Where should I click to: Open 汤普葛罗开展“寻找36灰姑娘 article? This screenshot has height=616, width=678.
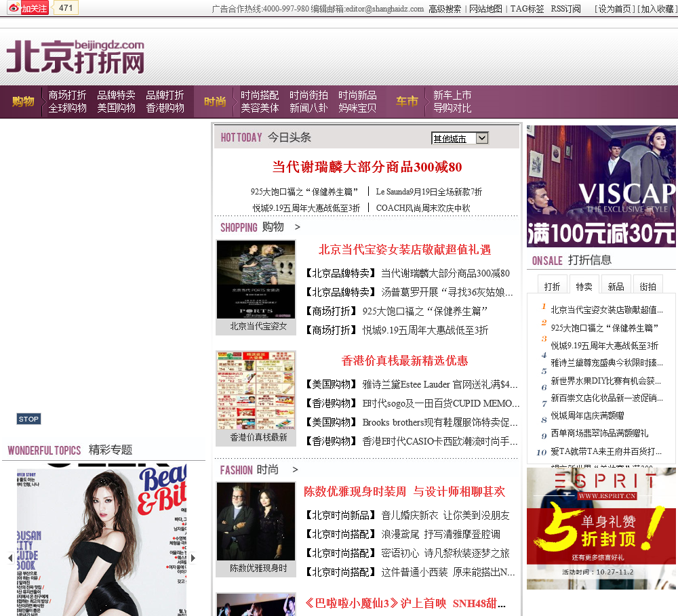(x=447, y=292)
